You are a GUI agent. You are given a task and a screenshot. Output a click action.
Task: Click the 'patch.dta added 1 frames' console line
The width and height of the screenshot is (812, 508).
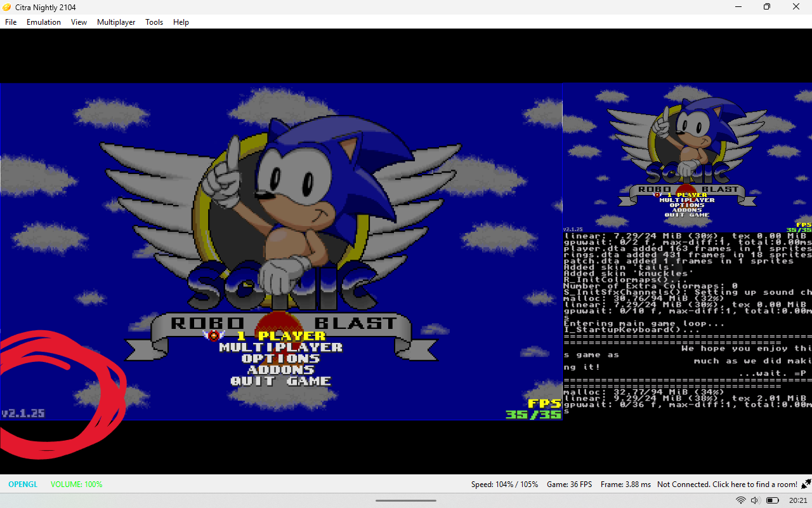click(x=678, y=261)
